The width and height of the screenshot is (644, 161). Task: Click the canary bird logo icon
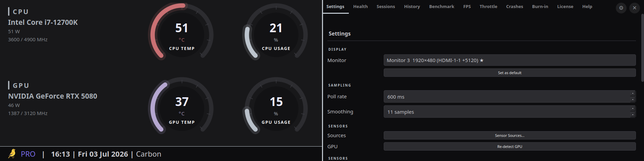(x=12, y=154)
